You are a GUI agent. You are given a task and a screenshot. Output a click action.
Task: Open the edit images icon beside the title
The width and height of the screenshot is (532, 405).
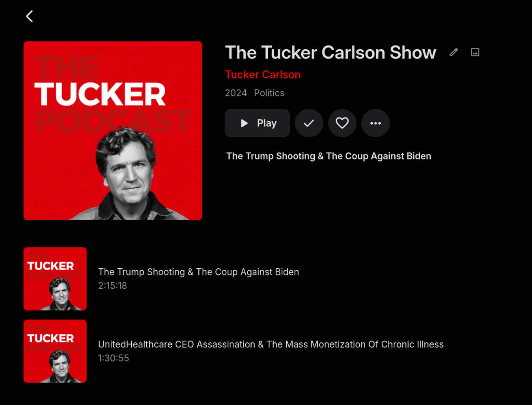tap(475, 52)
